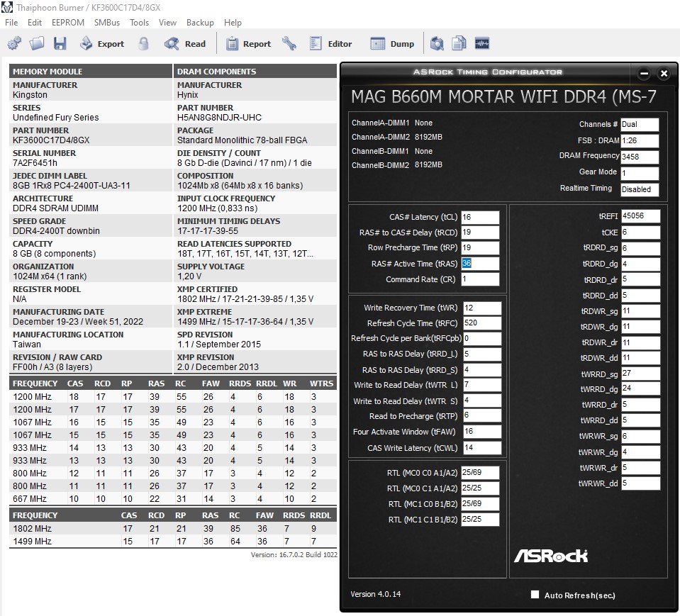Click the Read SPD toolbar button
Image resolution: width=680 pixels, height=616 pixels.
click(185, 43)
